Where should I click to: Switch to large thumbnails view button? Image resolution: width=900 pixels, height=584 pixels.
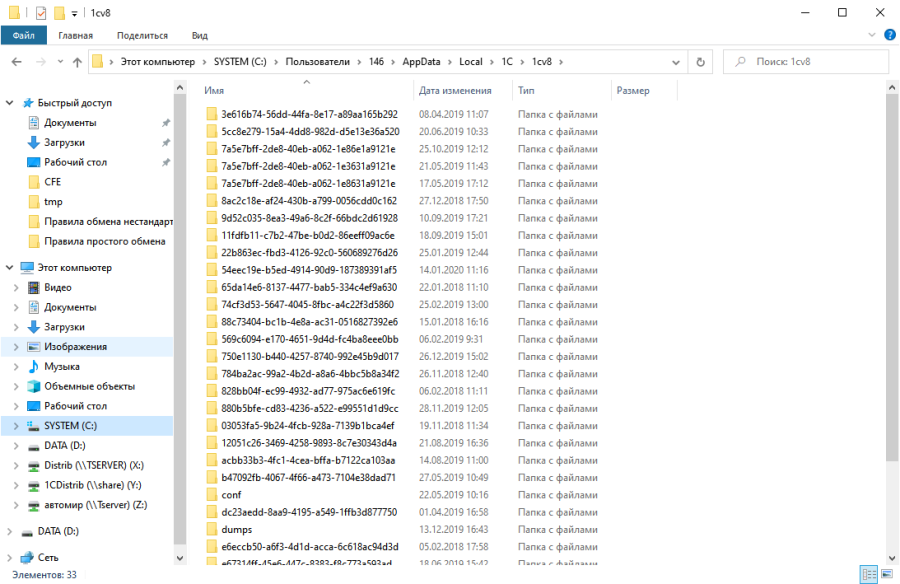[886, 575]
